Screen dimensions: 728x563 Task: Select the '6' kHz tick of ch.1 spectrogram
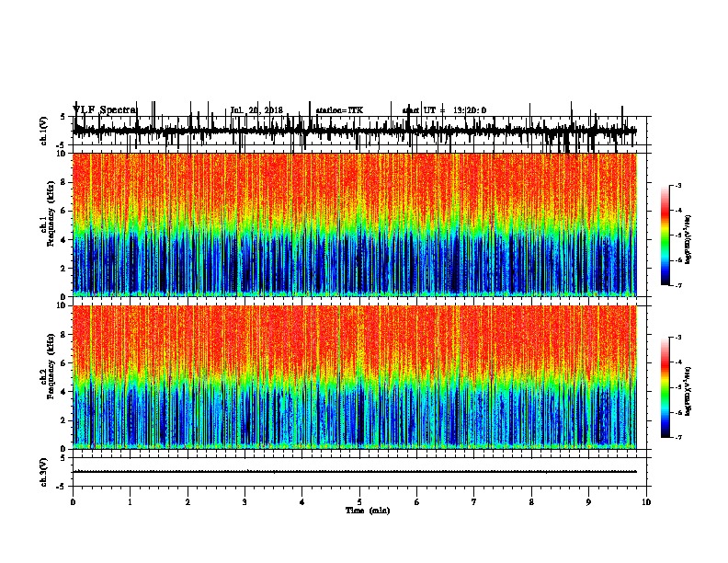[x=63, y=211]
